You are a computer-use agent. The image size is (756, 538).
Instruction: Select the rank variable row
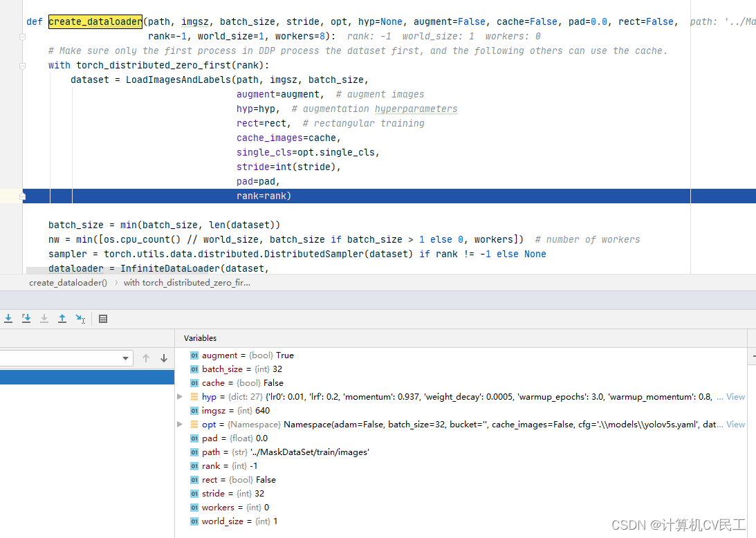(x=461, y=466)
